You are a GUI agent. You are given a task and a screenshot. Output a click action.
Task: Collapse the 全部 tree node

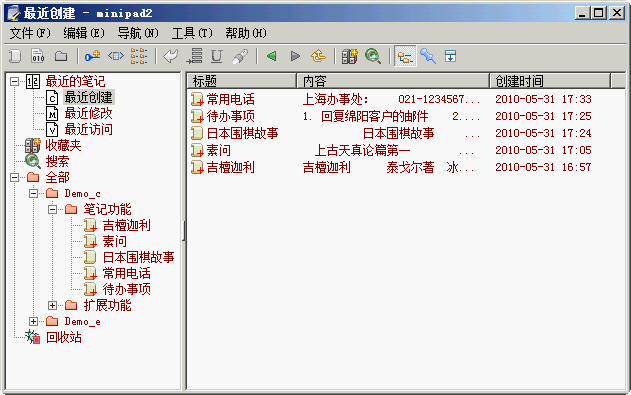pos(14,177)
